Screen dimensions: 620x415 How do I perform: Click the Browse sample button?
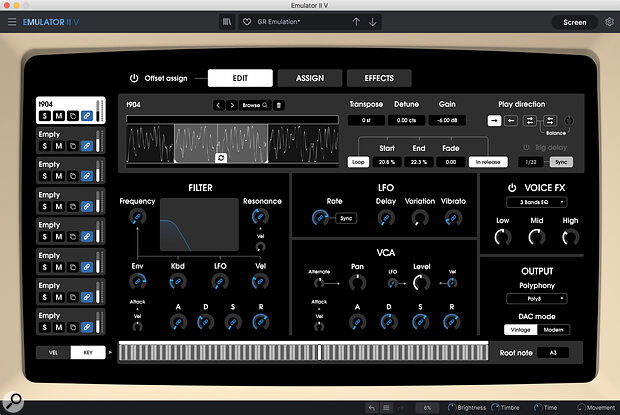(255, 105)
